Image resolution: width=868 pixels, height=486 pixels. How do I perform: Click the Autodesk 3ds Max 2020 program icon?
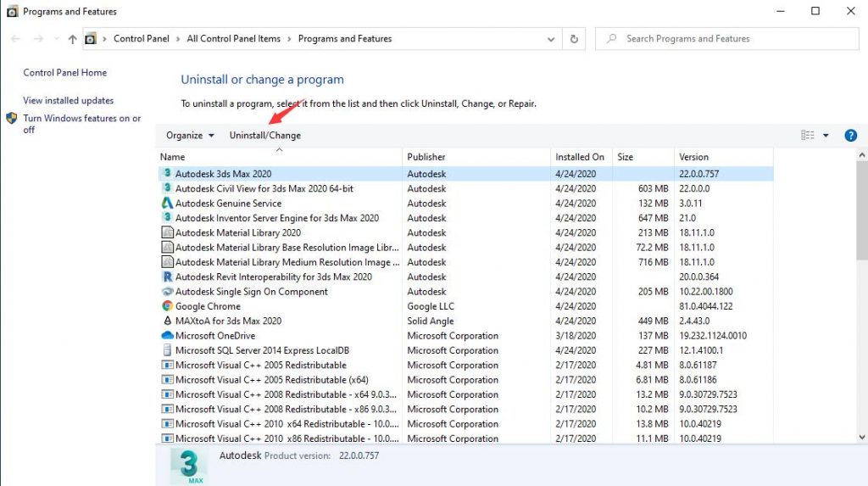pyautogui.click(x=167, y=174)
